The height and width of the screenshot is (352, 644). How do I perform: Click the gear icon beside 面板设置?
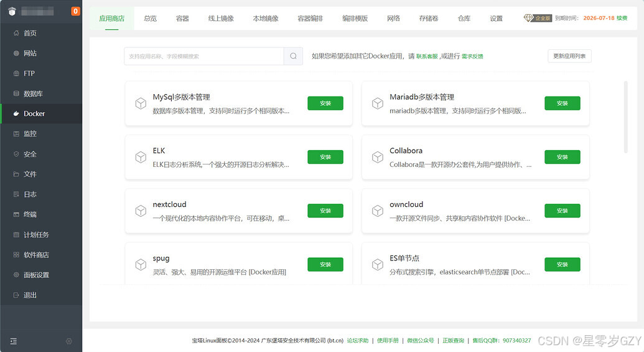16,275
